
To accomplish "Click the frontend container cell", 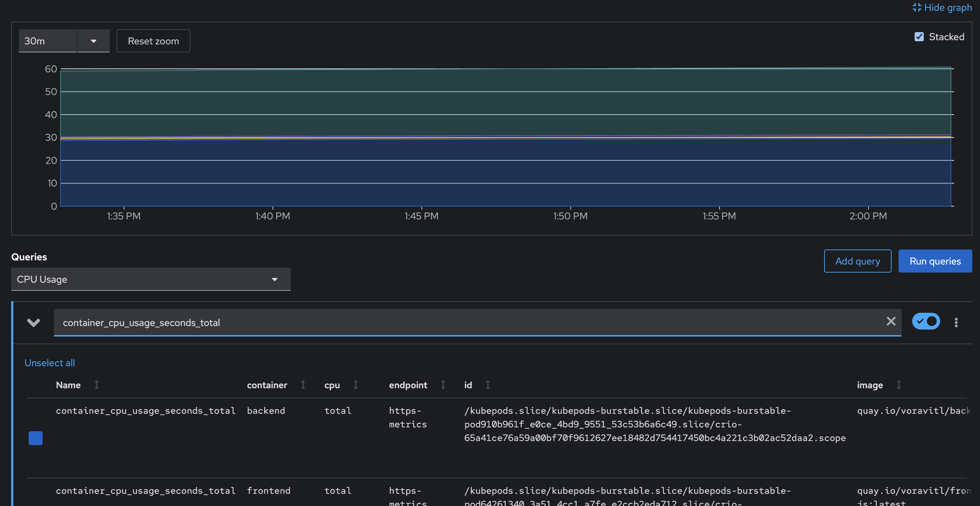I will pyautogui.click(x=268, y=491).
